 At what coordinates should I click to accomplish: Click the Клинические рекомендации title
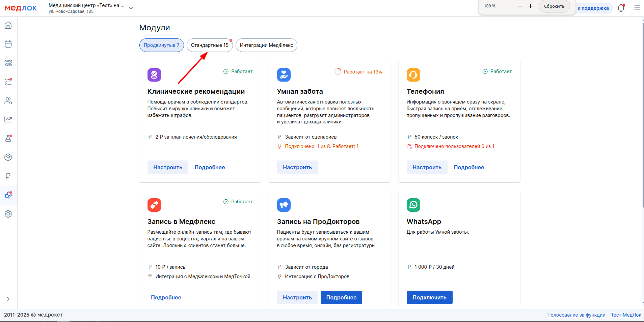pos(196,91)
